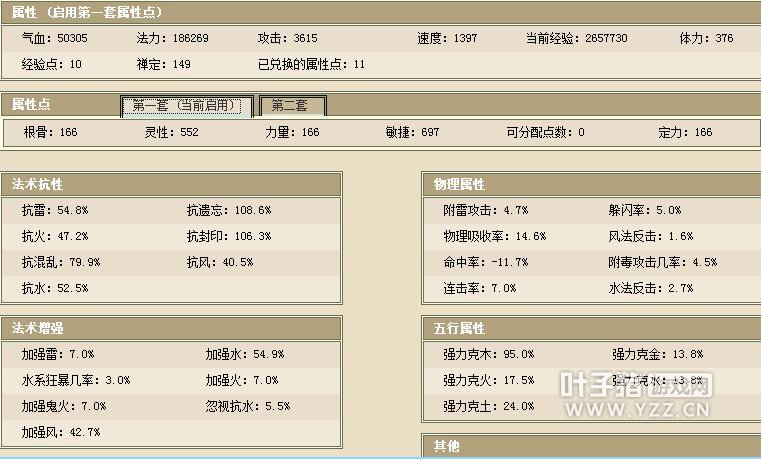Select the 抗遗忘 108.6% entry
Screen dimensions: 761x459
click(x=228, y=211)
